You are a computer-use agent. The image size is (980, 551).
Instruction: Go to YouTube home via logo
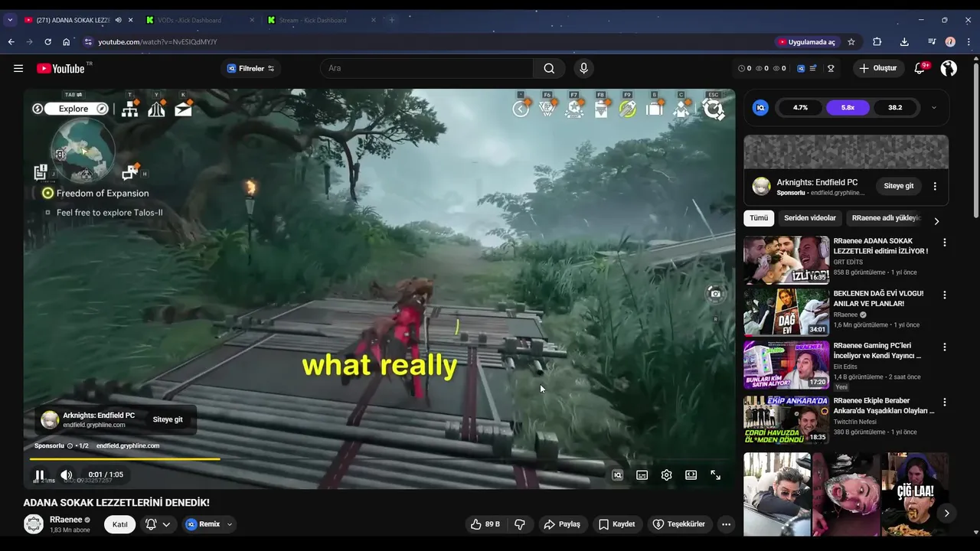tap(60, 68)
